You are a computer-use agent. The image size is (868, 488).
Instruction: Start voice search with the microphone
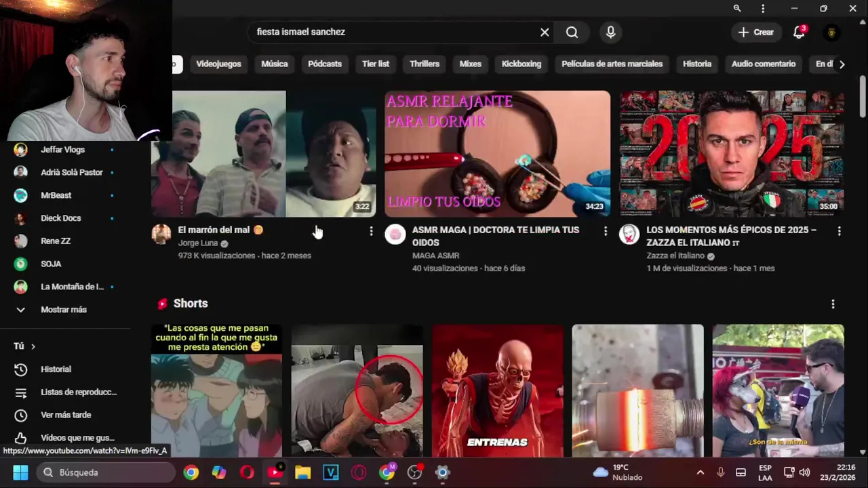click(x=611, y=32)
